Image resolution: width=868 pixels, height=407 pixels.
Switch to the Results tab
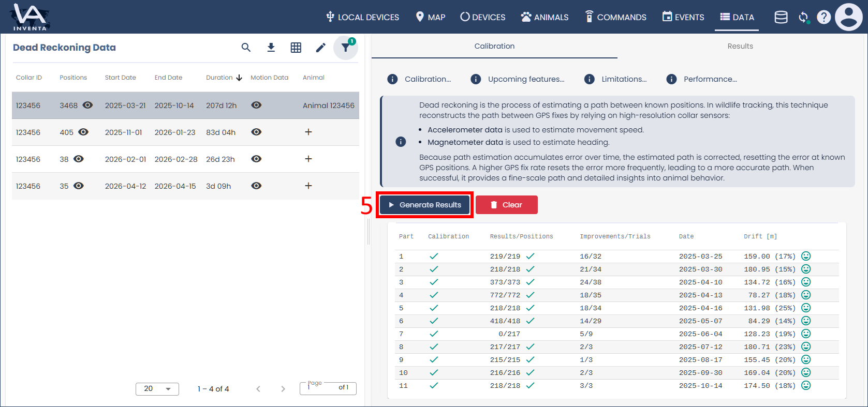click(x=740, y=46)
